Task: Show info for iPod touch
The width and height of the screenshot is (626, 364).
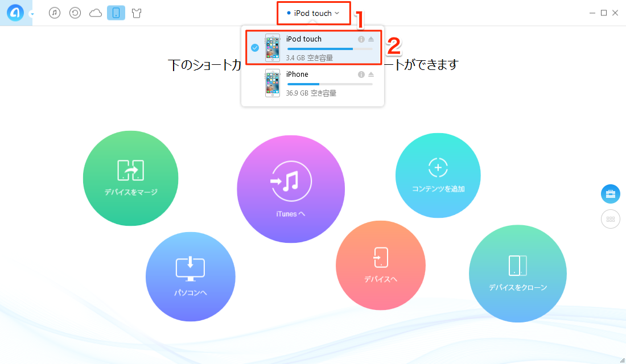Action: pyautogui.click(x=361, y=39)
